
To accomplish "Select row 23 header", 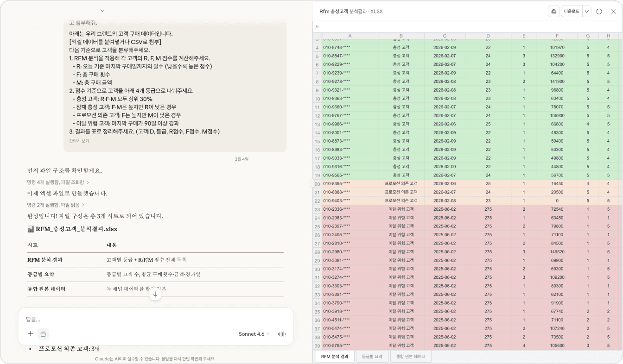I will coord(318,209).
